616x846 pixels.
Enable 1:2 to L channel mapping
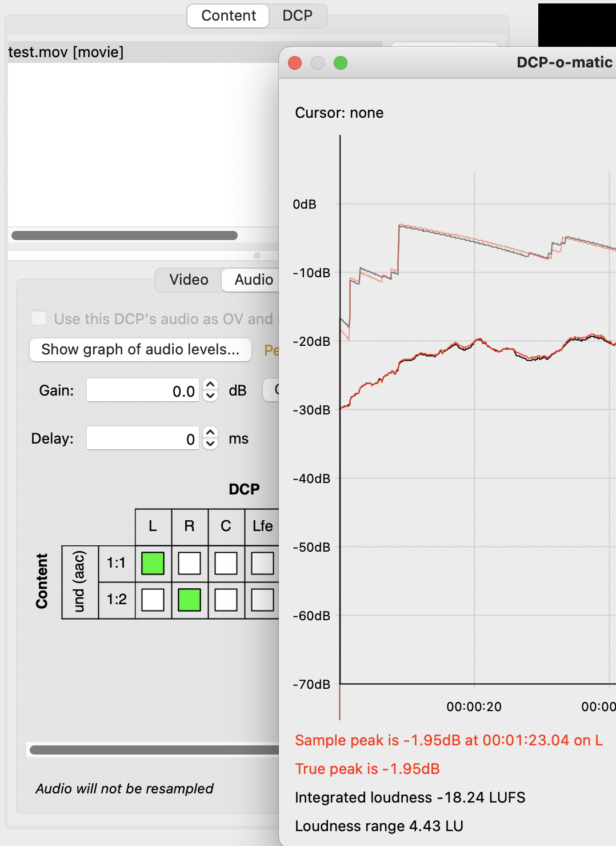click(153, 600)
